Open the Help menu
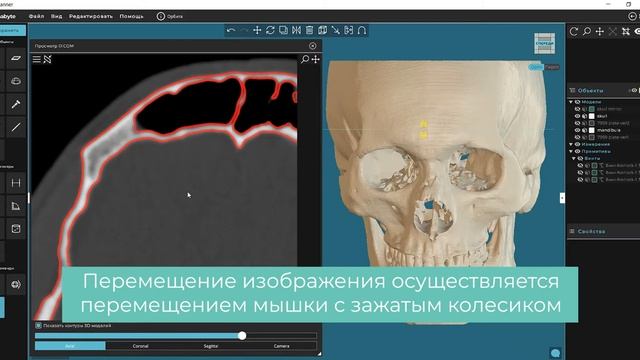 [x=131, y=16]
